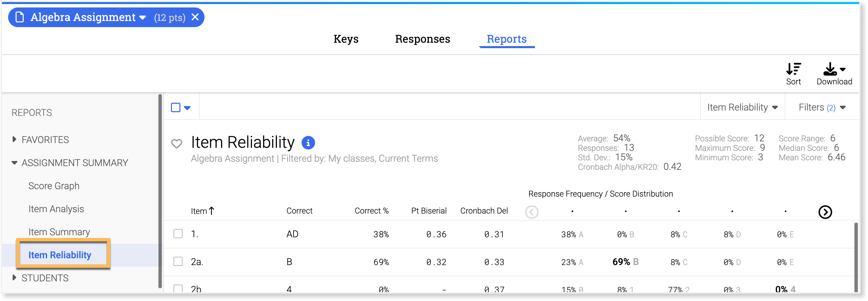Click the Algebra Assignment document icon
This screenshot has height=301, width=868.
[20, 17]
